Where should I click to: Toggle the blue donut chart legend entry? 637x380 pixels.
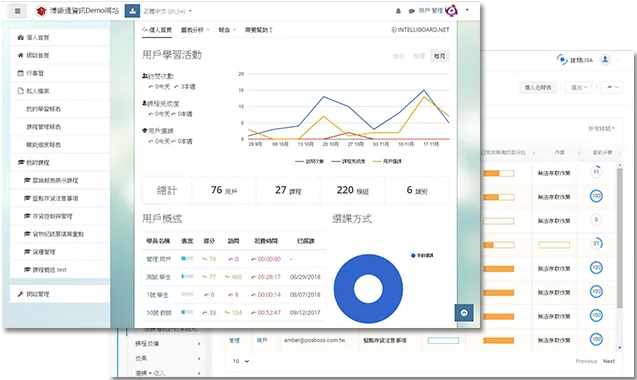click(x=422, y=256)
